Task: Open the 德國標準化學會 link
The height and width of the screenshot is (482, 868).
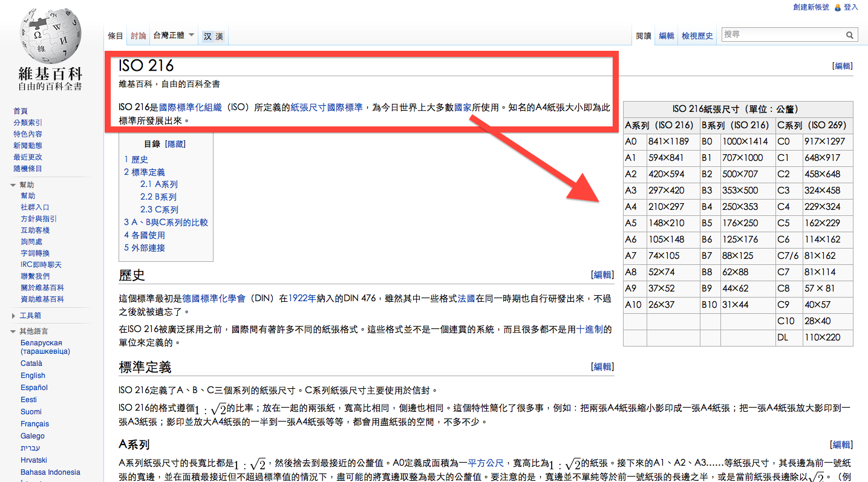Action: pos(214,298)
